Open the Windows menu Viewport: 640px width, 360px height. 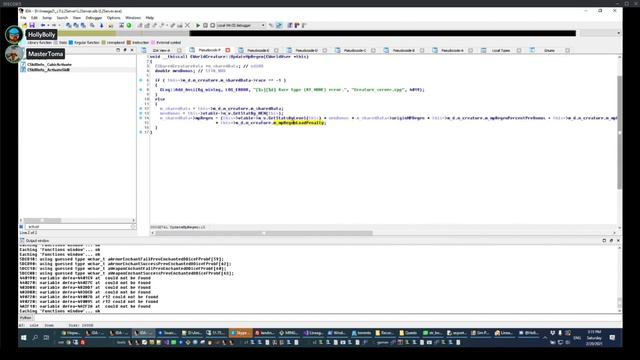(x=133, y=18)
